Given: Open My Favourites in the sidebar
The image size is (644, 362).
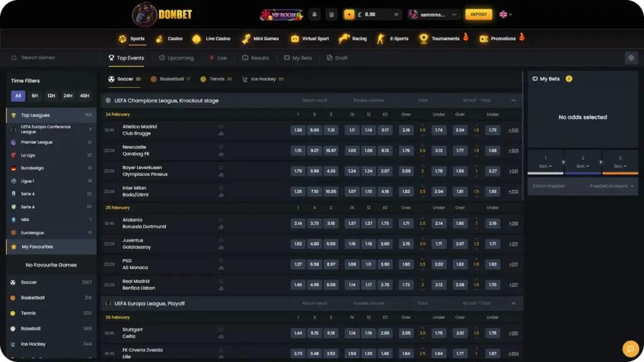Looking at the screenshot, I should click(52, 246).
